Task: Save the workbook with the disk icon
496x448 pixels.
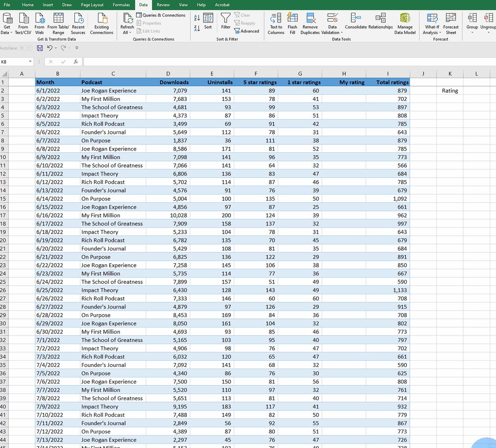Action: point(40,48)
